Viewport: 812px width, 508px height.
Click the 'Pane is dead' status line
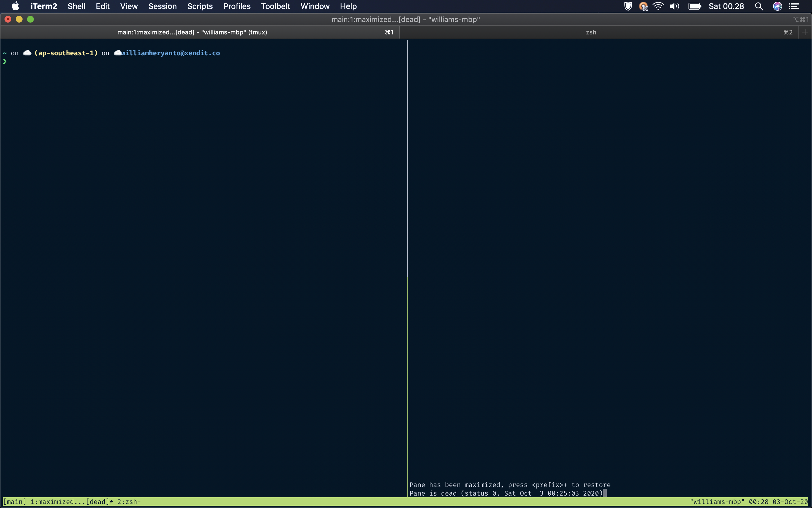pyautogui.click(x=506, y=493)
